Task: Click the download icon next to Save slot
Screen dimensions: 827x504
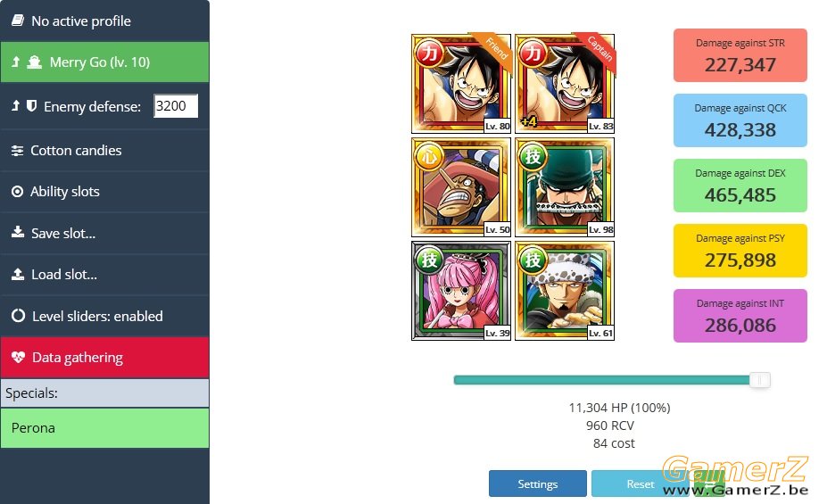Action: click(x=18, y=232)
